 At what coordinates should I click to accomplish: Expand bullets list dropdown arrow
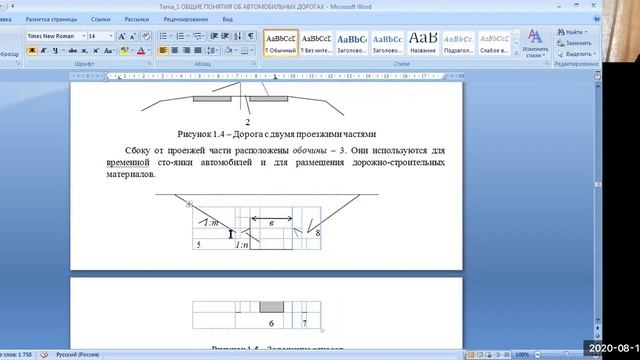pyautogui.click(x=171, y=36)
